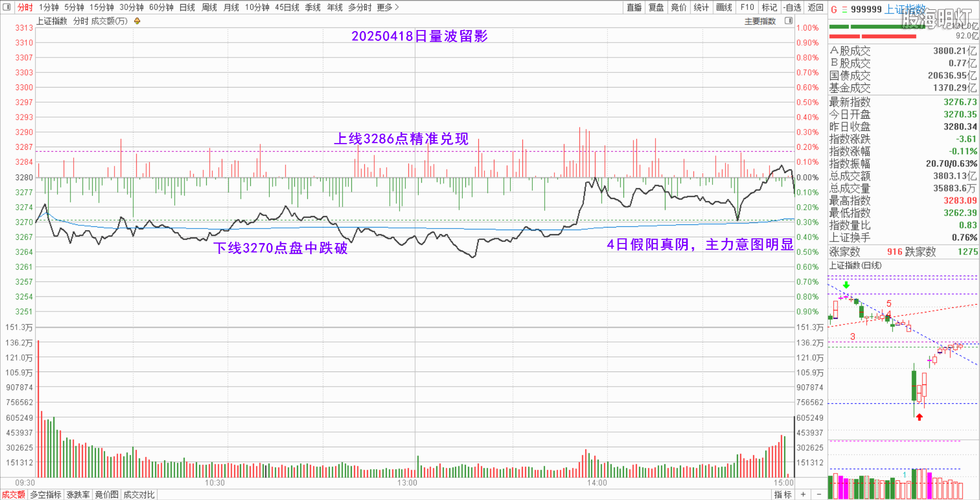Screen dimensions: 980x500
Task: Click the alert bell icon beside 成交额(万)
Action: click(137, 21)
